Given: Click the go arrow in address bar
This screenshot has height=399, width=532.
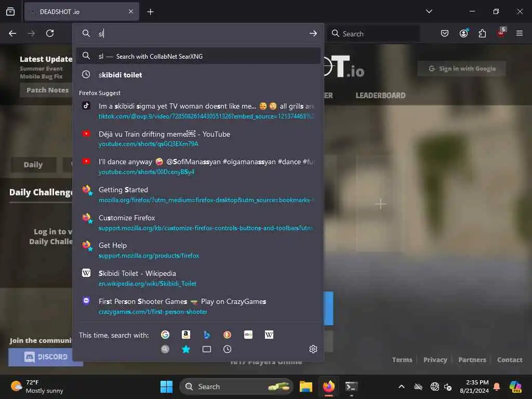Looking at the screenshot, I should point(313,33).
